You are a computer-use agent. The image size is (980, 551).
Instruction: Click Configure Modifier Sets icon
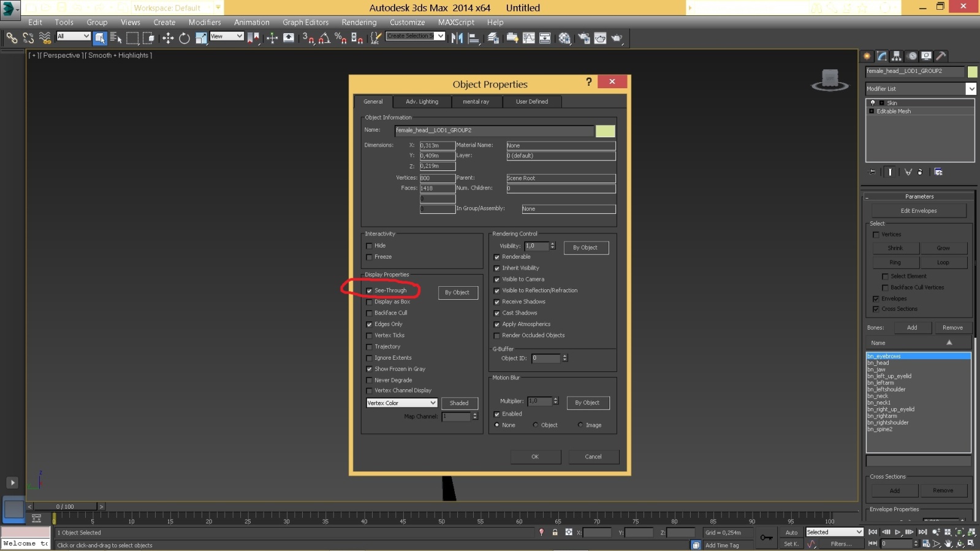(x=938, y=172)
